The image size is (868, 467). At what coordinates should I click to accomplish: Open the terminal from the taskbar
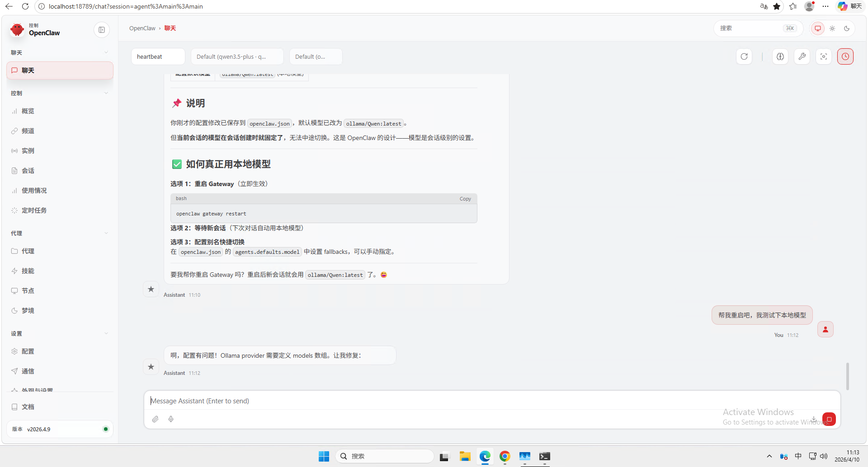[545, 456]
